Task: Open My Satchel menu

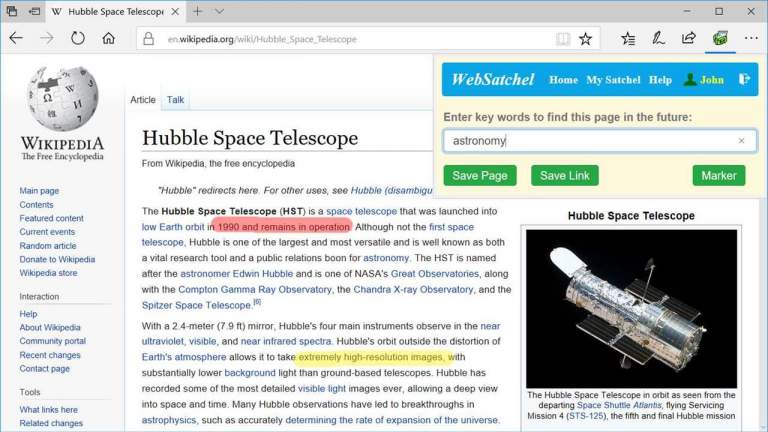Action: pos(613,80)
